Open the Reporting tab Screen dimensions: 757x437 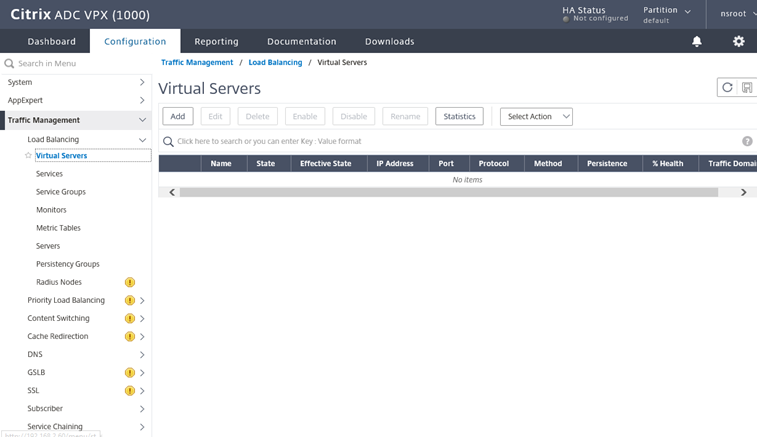tap(216, 42)
